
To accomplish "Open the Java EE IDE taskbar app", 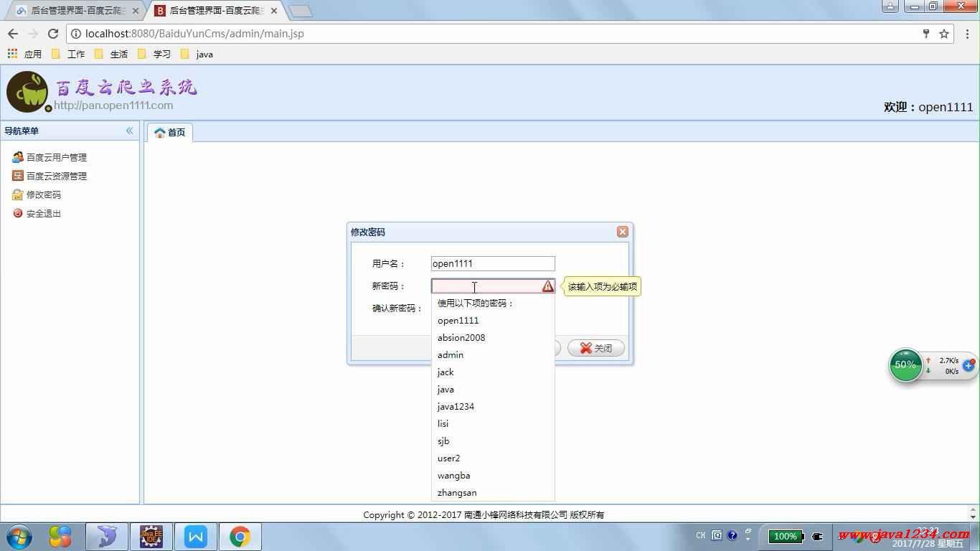I will click(x=151, y=537).
